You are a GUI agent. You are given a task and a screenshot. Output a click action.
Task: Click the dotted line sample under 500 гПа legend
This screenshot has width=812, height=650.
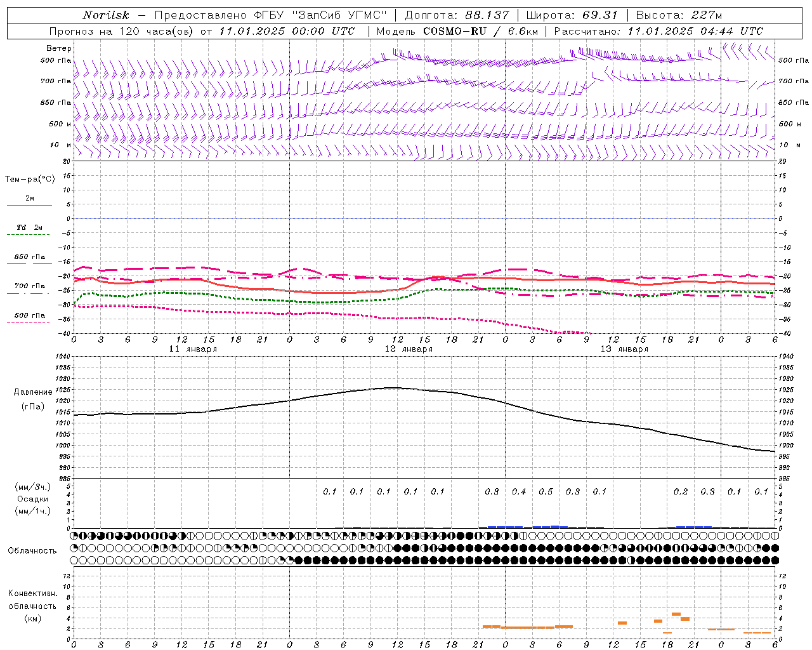coord(29,322)
